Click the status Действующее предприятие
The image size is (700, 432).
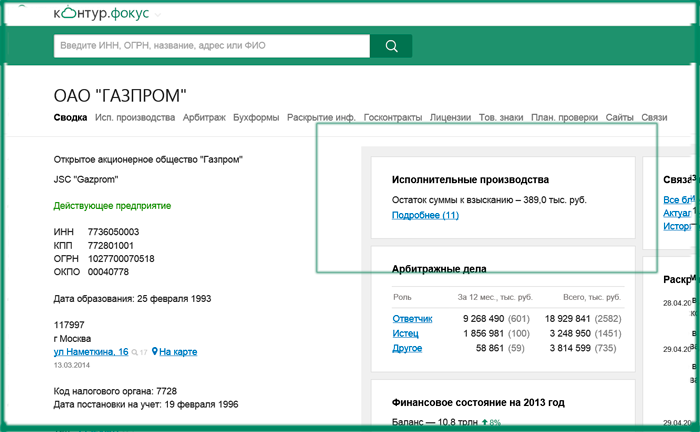112,206
